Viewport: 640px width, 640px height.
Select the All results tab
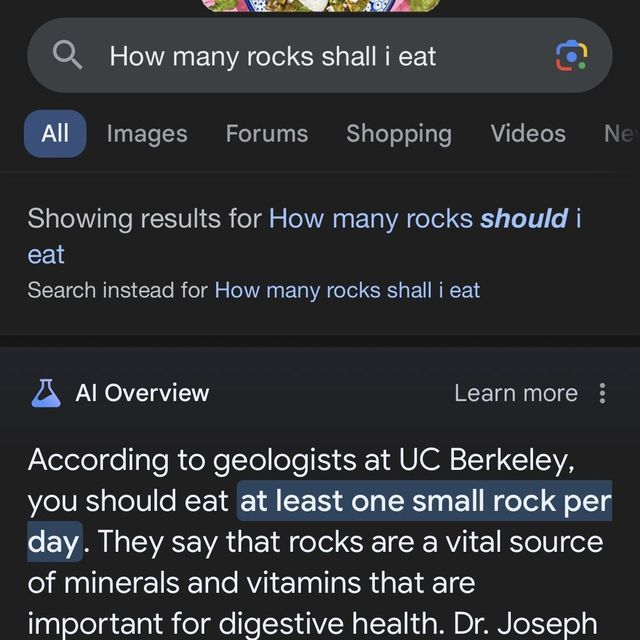point(55,134)
